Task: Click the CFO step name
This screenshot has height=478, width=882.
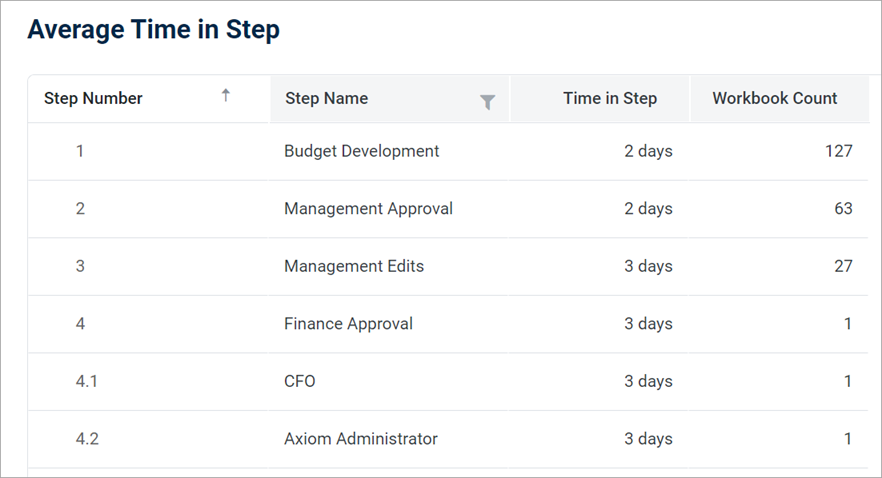Action: (300, 381)
